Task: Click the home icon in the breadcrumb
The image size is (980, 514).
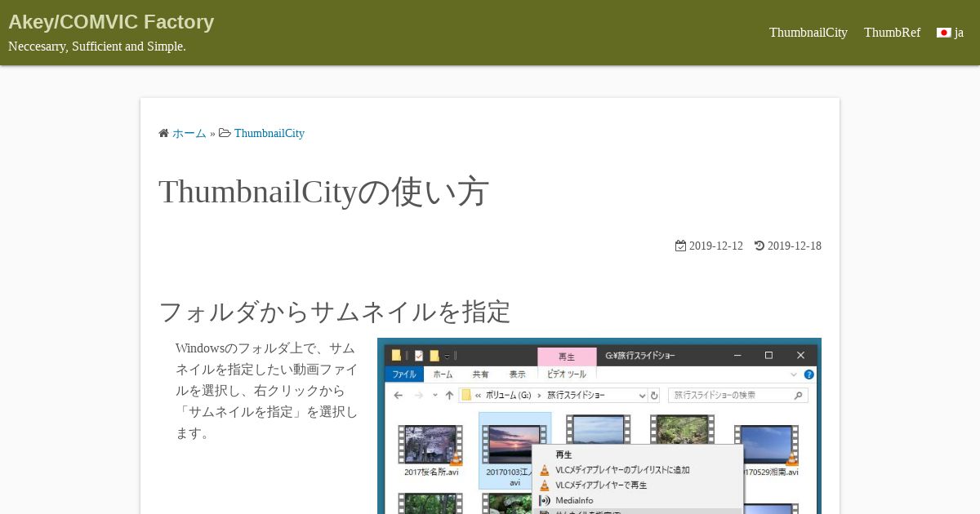Action: click(163, 133)
